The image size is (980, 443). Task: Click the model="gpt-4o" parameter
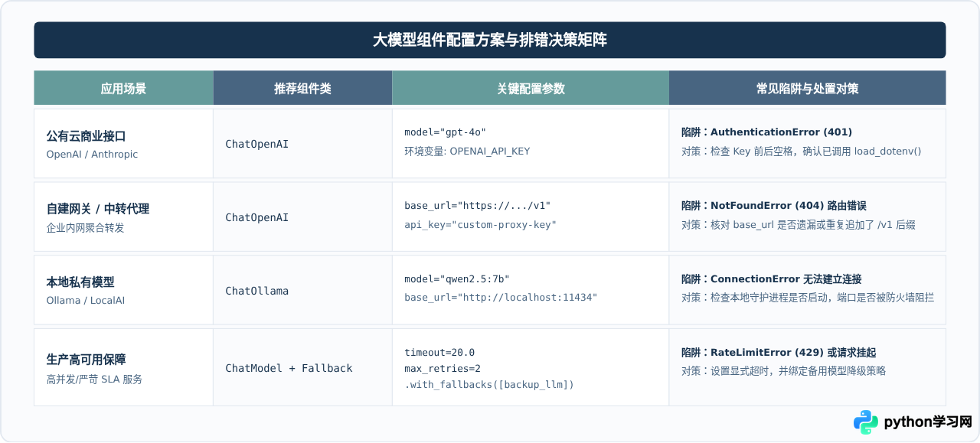click(446, 132)
